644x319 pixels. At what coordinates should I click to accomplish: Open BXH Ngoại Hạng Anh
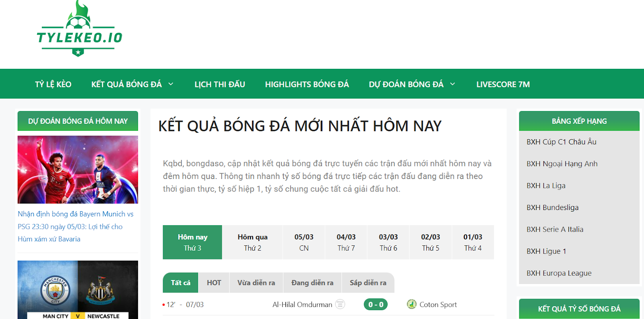click(562, 164)
